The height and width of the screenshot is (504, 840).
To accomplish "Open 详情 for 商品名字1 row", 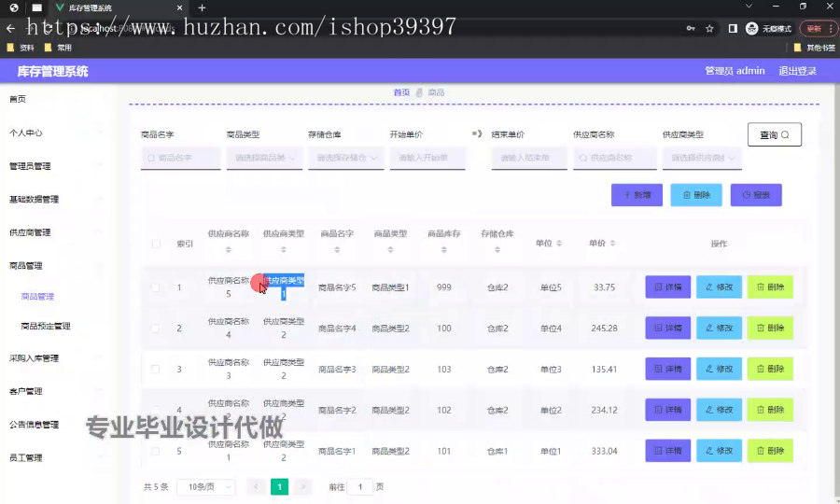I will [x=667, y=451].
